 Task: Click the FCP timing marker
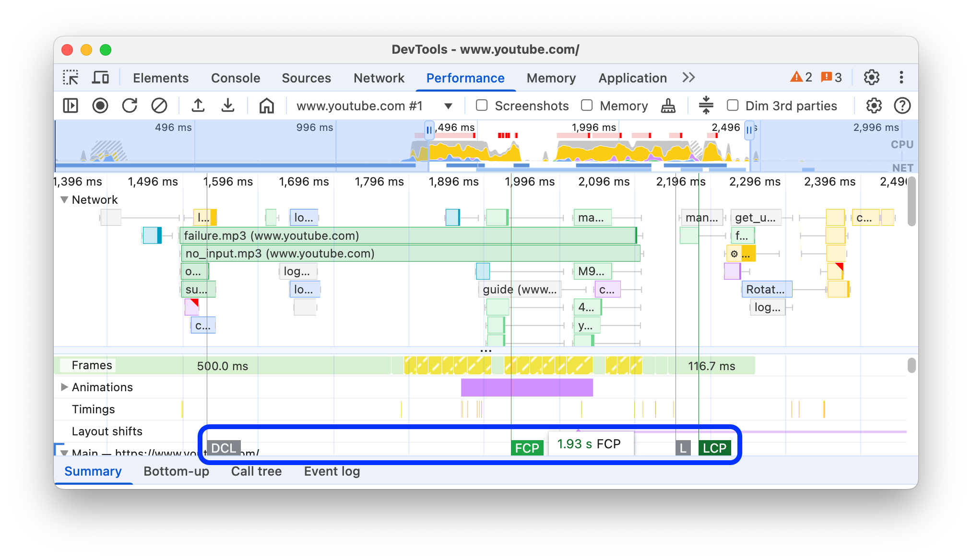point(528,447)
